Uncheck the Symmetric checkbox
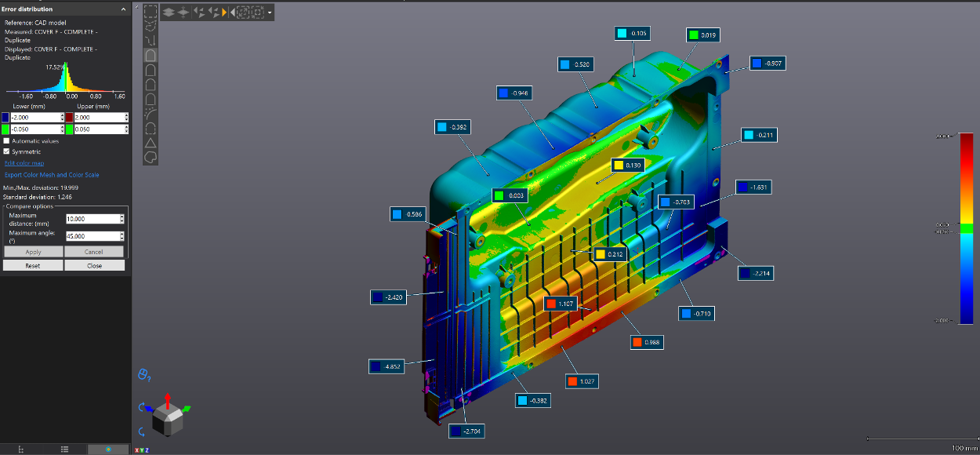 (7, 151)
